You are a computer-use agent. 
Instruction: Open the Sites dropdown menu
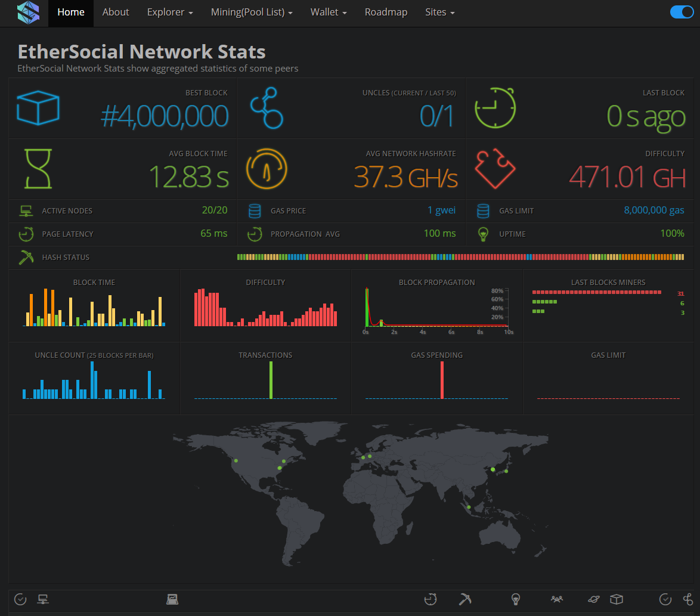[x=440, y=13]
